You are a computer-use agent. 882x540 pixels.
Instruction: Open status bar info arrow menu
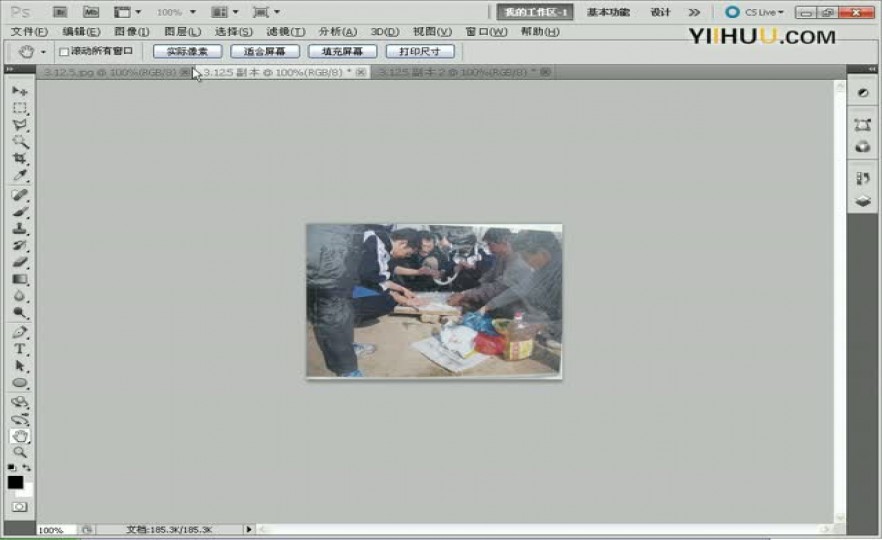click(x=249, y=529)
